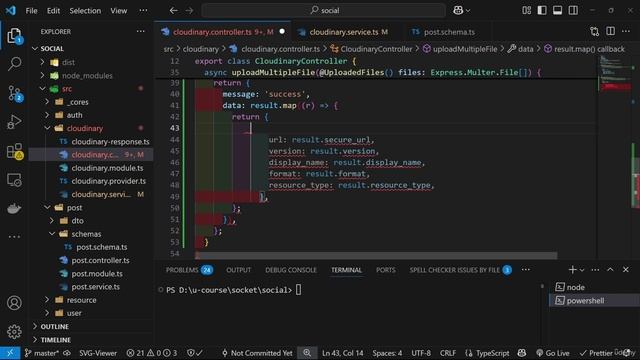Screen dimensions: 640x360
Task: Show additional views ellipsis in activity bar
Action: click(x=14, y=236)
